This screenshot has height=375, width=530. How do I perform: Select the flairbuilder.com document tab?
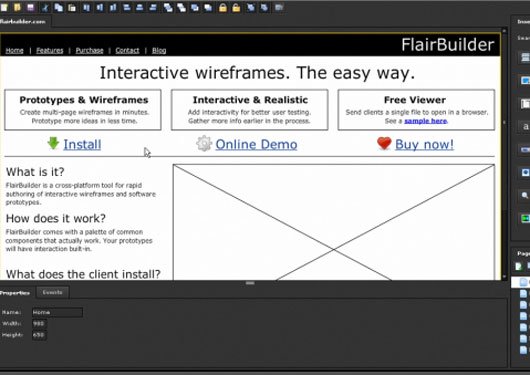(23, 21)
